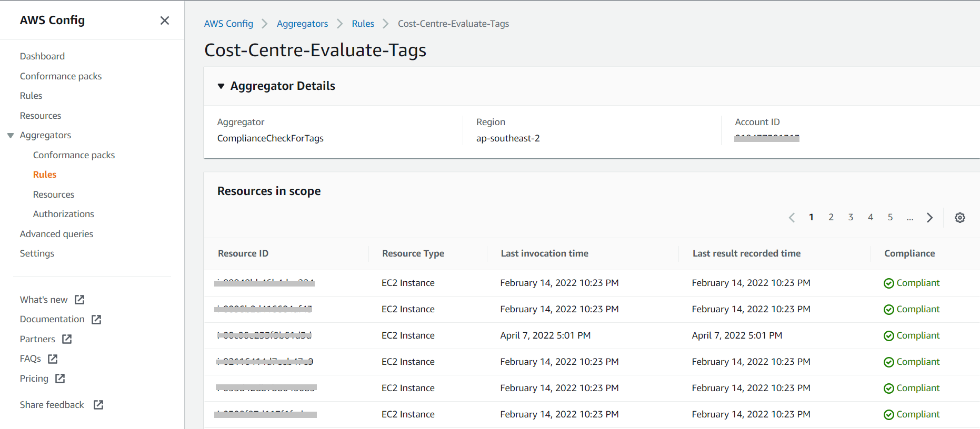980x429 pixels.
Task: Click the previous page arrow
Action: click(792, 218)
